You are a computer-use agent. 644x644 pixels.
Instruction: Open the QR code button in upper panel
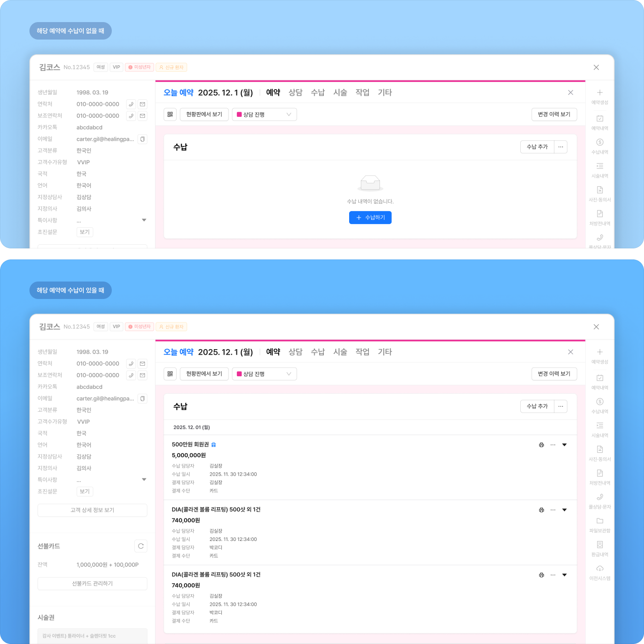coord(170,115)
